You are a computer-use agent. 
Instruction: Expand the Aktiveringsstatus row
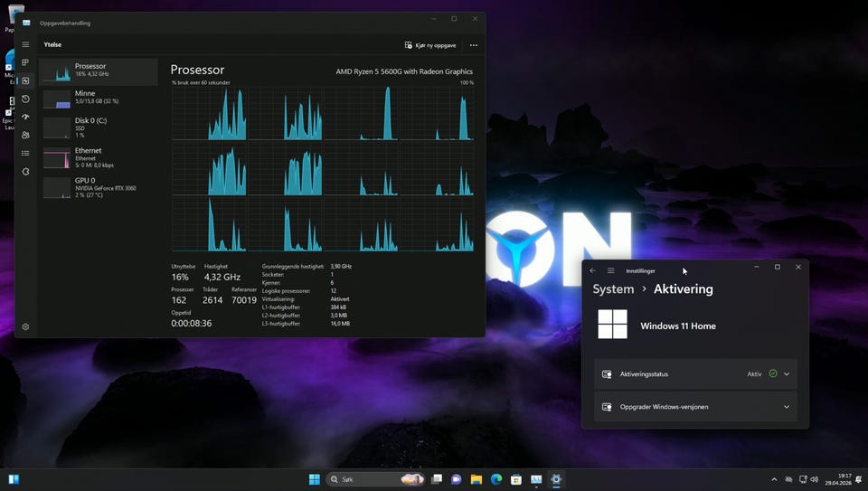[x=787, y=374]
